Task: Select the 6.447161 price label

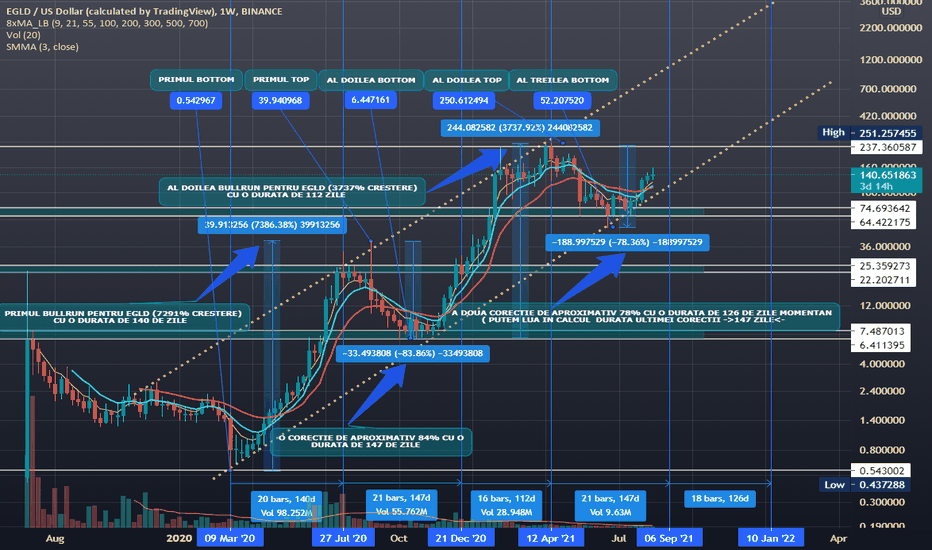Action: (370, 100)
